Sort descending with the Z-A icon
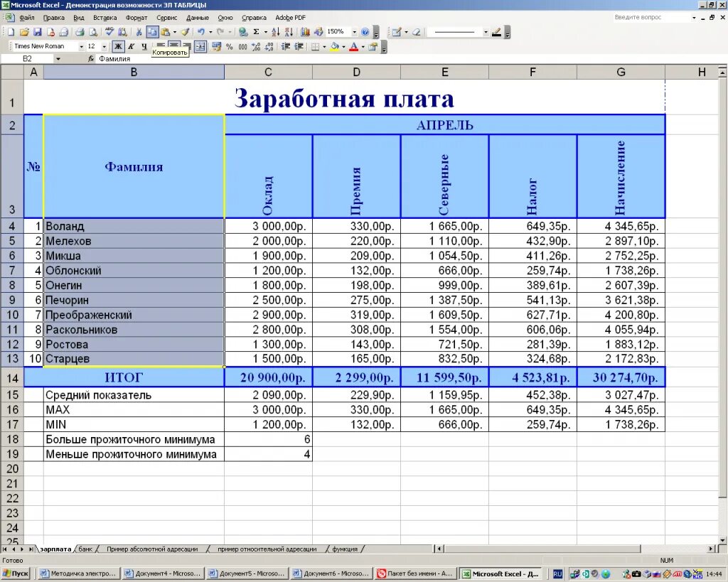Viewport: 728px width, 582px height. [289, 32]
